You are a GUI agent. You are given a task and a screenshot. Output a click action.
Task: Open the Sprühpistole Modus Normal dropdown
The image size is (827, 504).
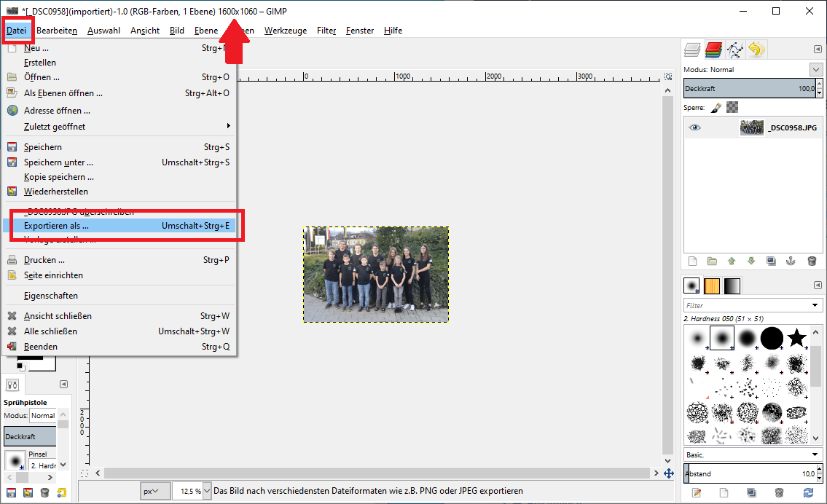pos(43,416)
